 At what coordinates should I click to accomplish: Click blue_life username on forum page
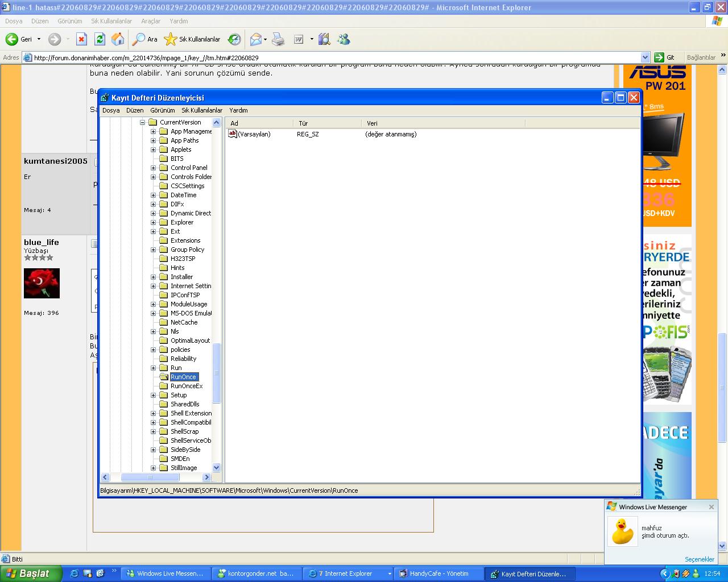[x=42, y=242]
